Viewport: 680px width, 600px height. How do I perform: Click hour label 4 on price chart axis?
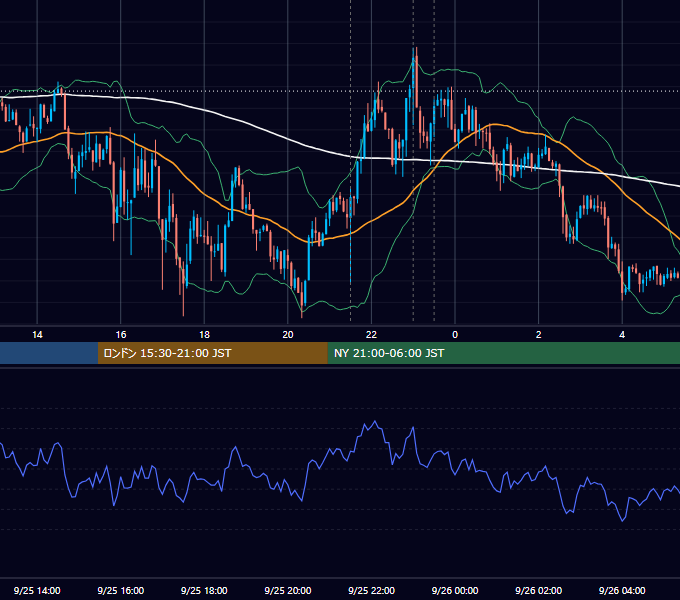[x=622, y=335]
